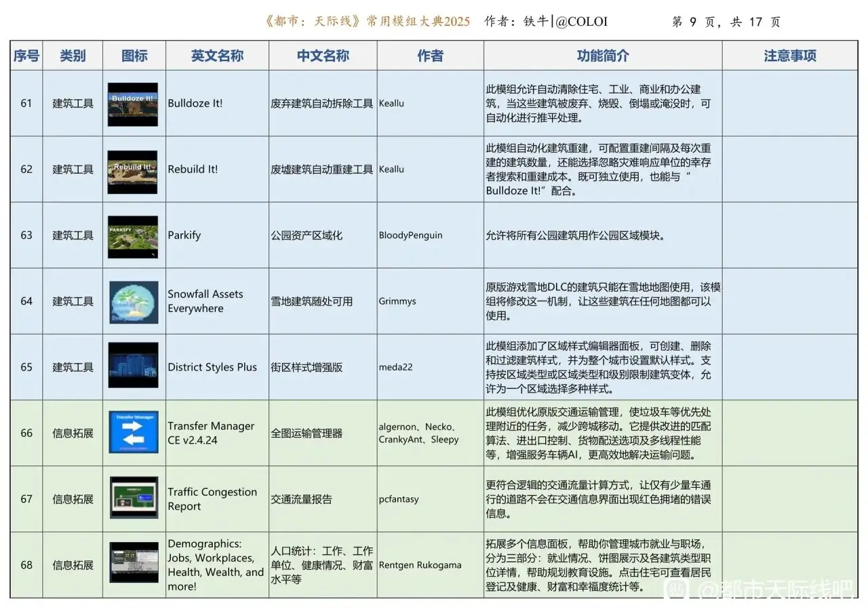Click the Snowfall Assets Everywhere icon

(134, 302)
